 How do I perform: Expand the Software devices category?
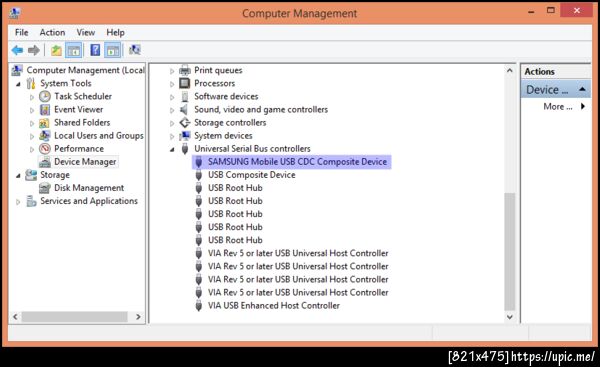point(172,97)
